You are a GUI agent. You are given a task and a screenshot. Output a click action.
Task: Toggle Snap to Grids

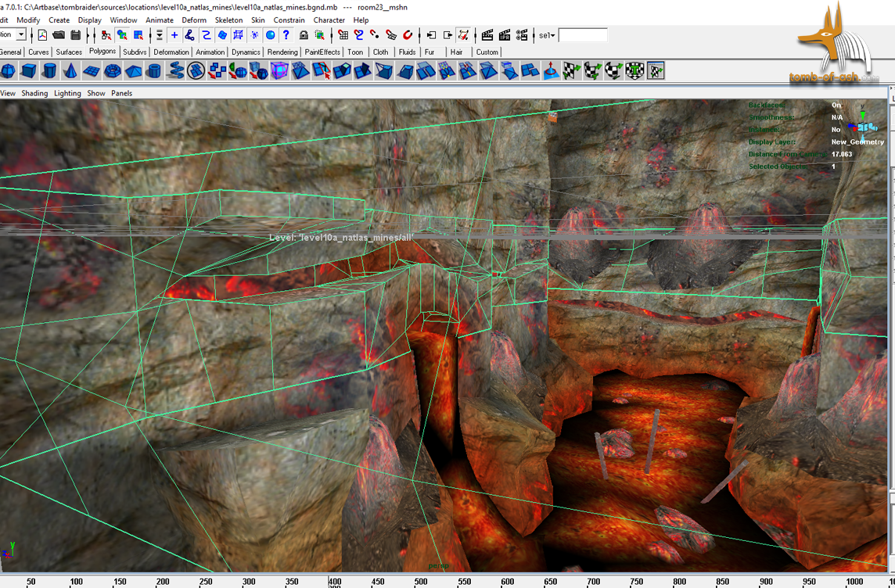coord(343,35)
